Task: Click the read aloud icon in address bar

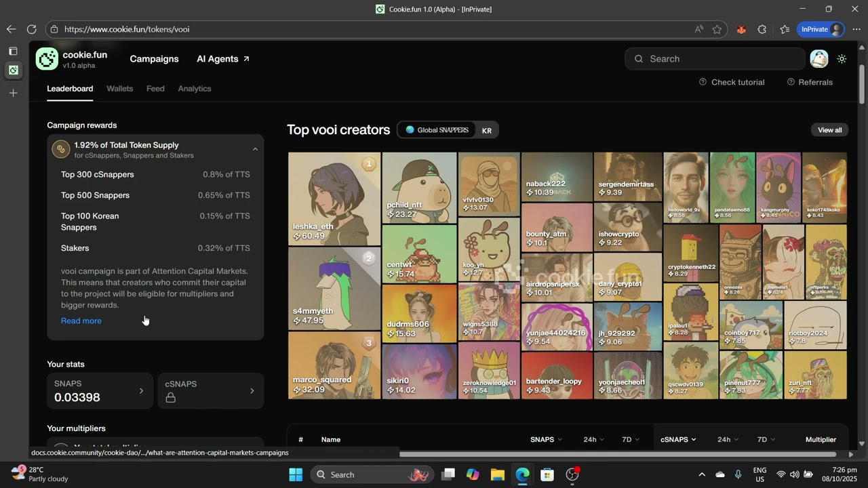Action: coord(698,29)
